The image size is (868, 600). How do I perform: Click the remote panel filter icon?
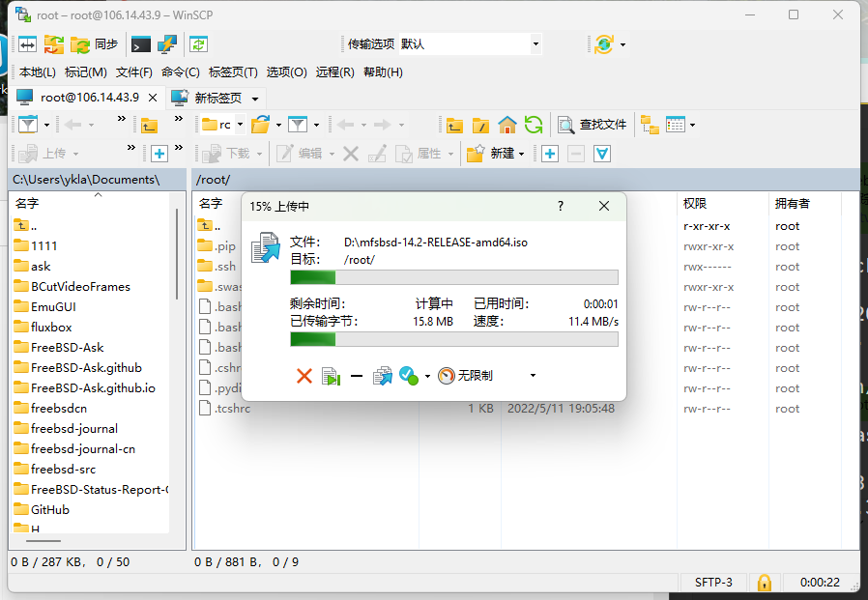coord(298,125)
